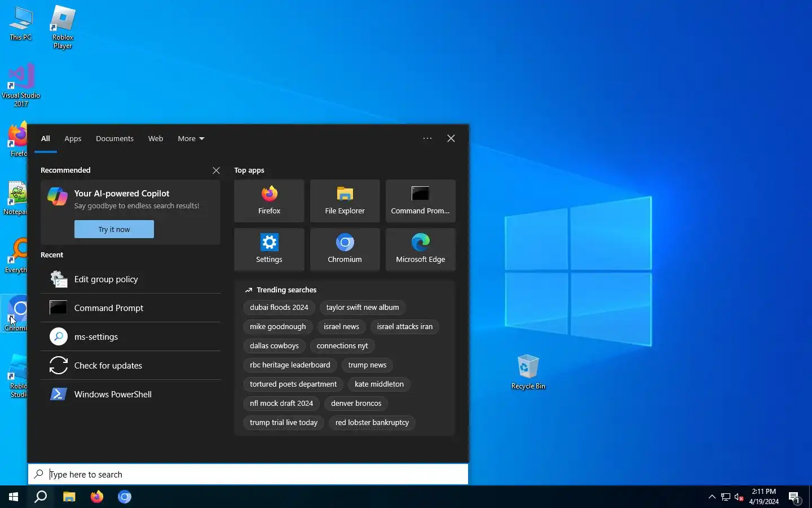Open Check for updates from Recent

130,365
